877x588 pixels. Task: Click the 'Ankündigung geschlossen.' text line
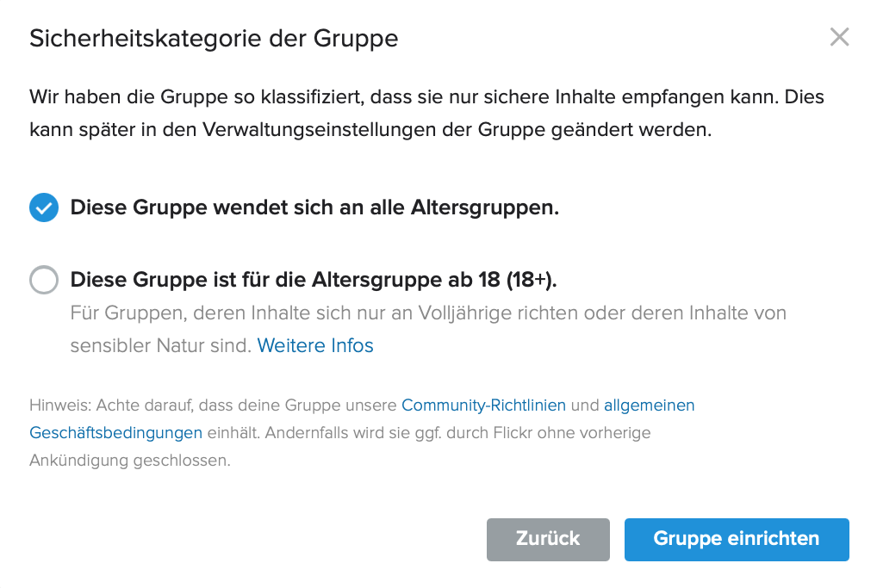pyautogui.click(x=130, y=460)
